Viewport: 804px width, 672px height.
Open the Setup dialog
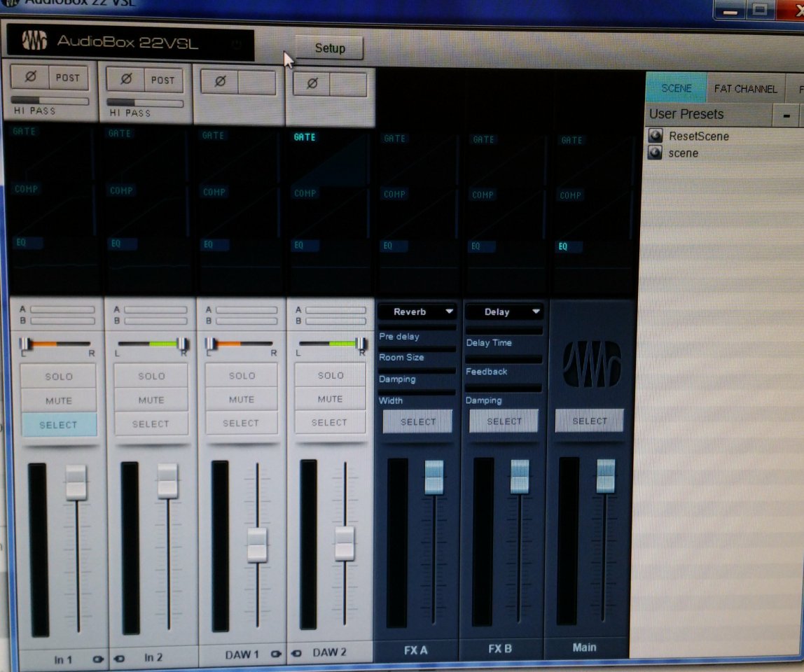click(x=330, y=48)
